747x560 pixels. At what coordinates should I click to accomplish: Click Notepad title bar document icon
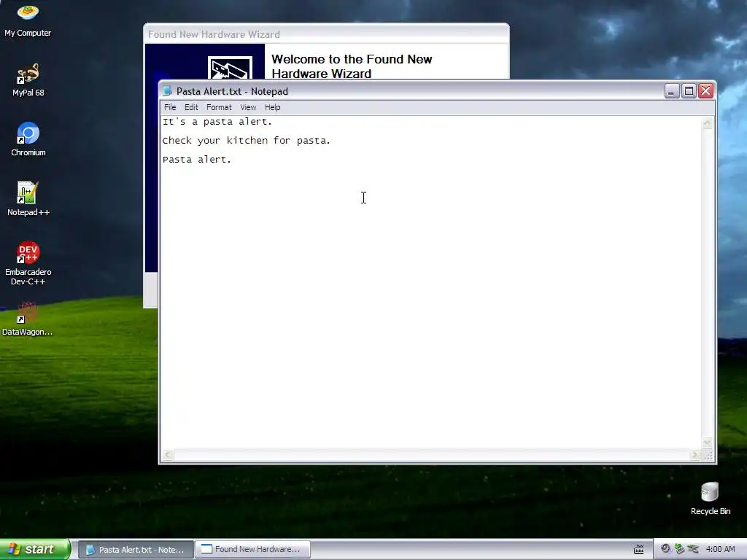[167, 91]
